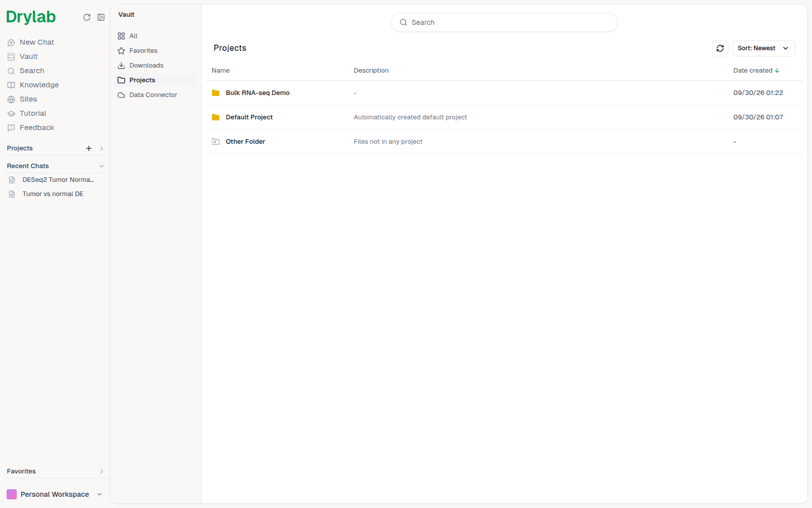Open the Sort: Newest dropdown
The width and height of the screenshot is (812, 508).
[763, 48]
